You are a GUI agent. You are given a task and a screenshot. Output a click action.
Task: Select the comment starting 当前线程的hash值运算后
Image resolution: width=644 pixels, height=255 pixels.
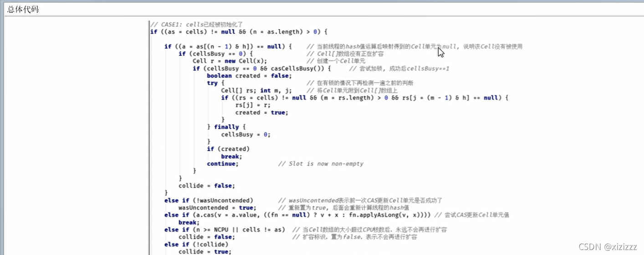414,46
